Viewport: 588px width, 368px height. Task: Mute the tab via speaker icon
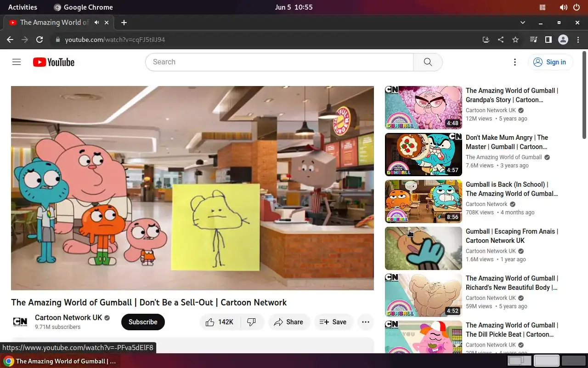pos(96,22)
